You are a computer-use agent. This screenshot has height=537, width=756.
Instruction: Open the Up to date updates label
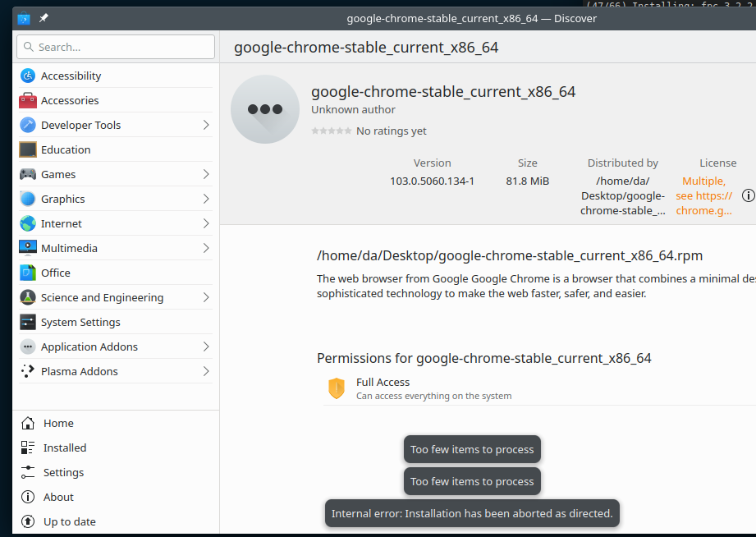[70, 521]
